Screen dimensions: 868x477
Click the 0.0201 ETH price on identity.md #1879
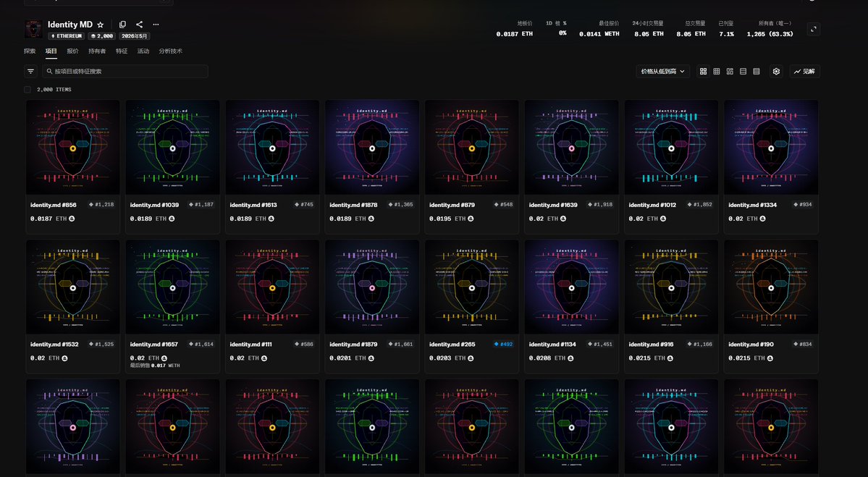(x=347, y=358)
